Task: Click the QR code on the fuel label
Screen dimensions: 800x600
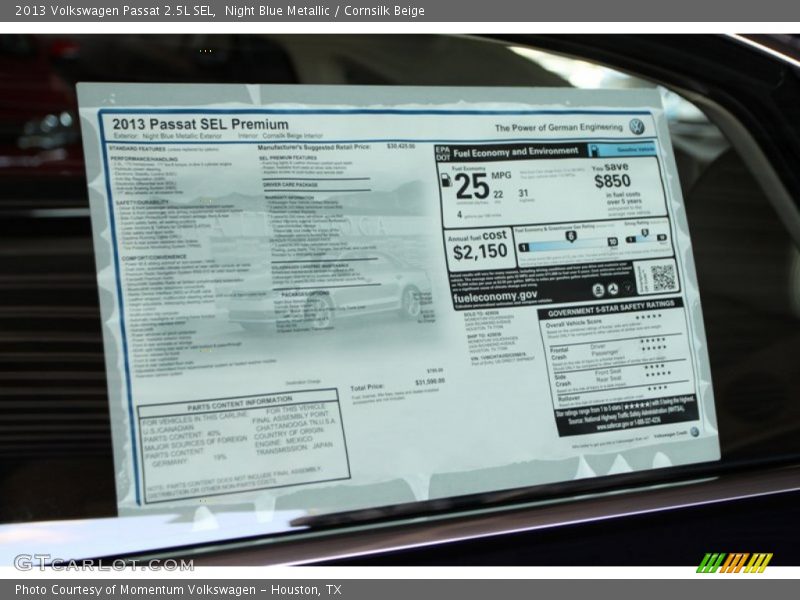Action: coord(663,278)
